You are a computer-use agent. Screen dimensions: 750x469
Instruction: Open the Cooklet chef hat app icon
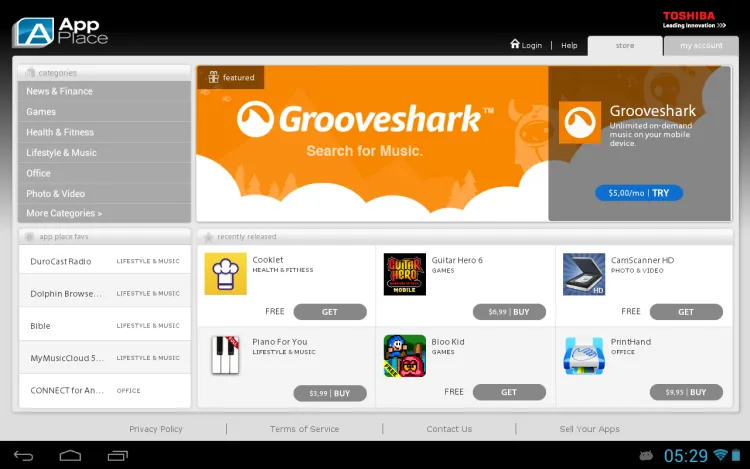click(x=225, y=274)
